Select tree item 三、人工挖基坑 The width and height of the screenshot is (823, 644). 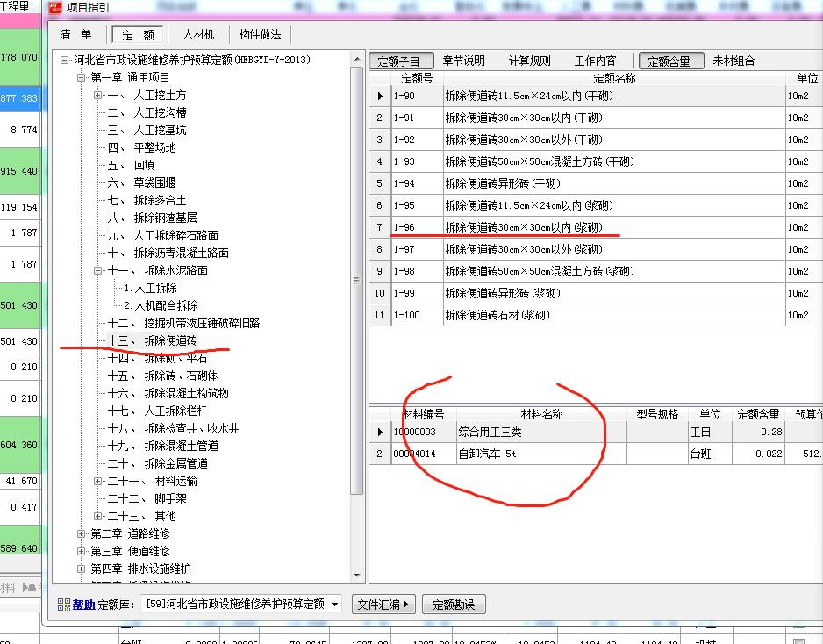tap(147, 130)
